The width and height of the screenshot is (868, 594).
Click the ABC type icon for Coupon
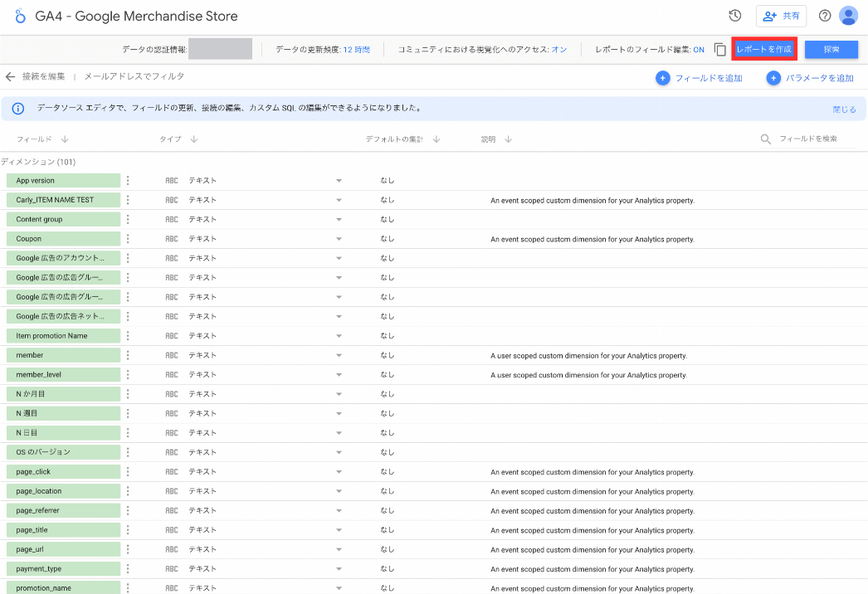172,239
